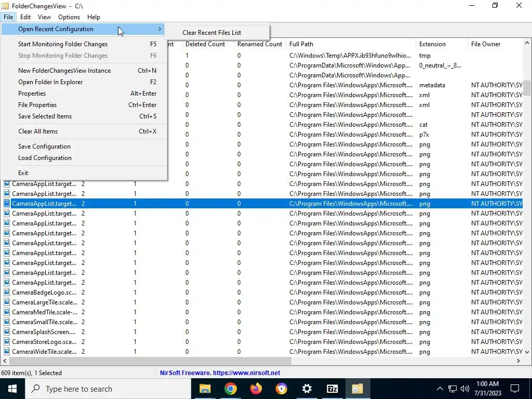The height and width of the screenshot is (399, 532).
Task: Open the shield app in the taskbar
Action: [x=281, y=389]
